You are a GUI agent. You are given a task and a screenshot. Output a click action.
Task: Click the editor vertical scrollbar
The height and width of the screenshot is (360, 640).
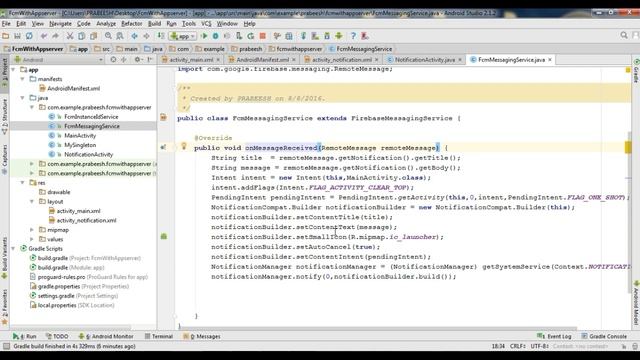click(629, 212)
